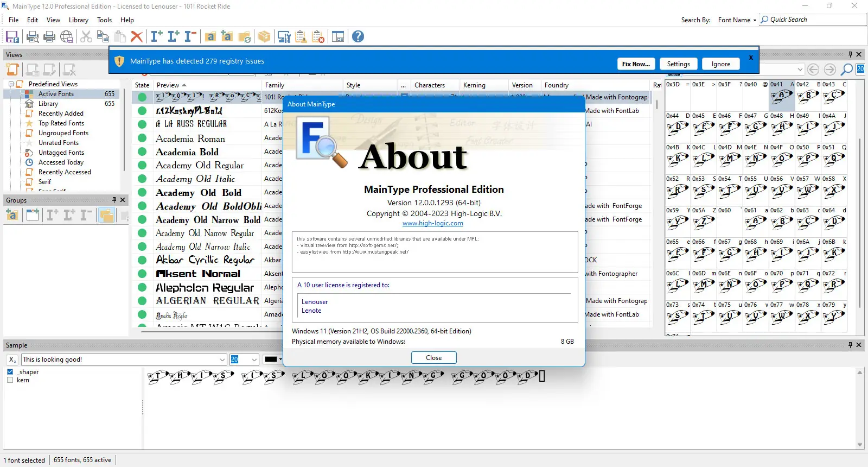Image resolution: width=868 pixels, height=467 pixels.
Task: Toggle the green state dot for Aksent Normal
Action: point(142,274)
